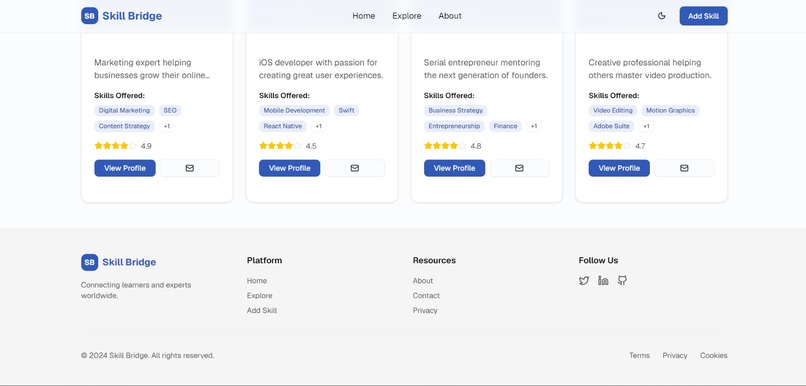Click "Connecting learners and experts worldwide." text
This screenshot has width=806, height=386.
point(136,290)
